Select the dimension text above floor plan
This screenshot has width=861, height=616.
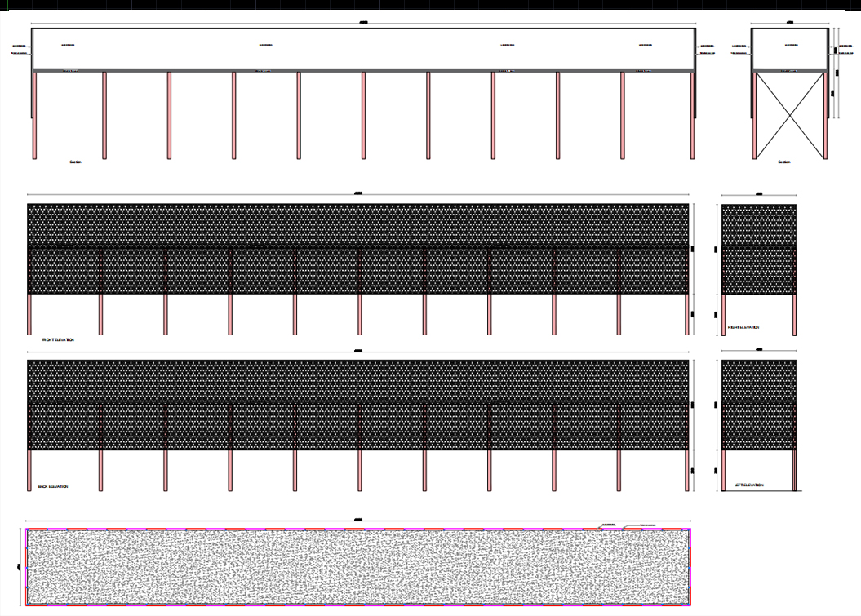click(x=358, y=519)
